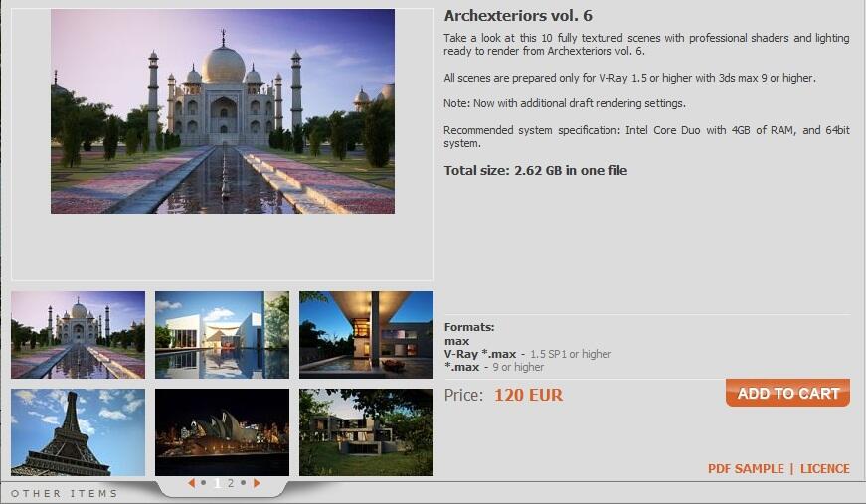Image resolution: width=866 pixels, height=504 pixels.
Task: Click the 120 EUR price text
Action: 529,395
